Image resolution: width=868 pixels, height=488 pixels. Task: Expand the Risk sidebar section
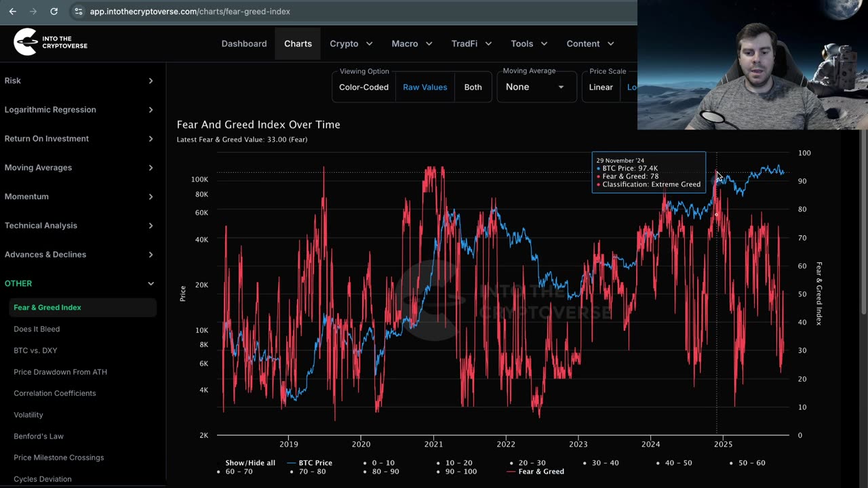pos(79,81)
